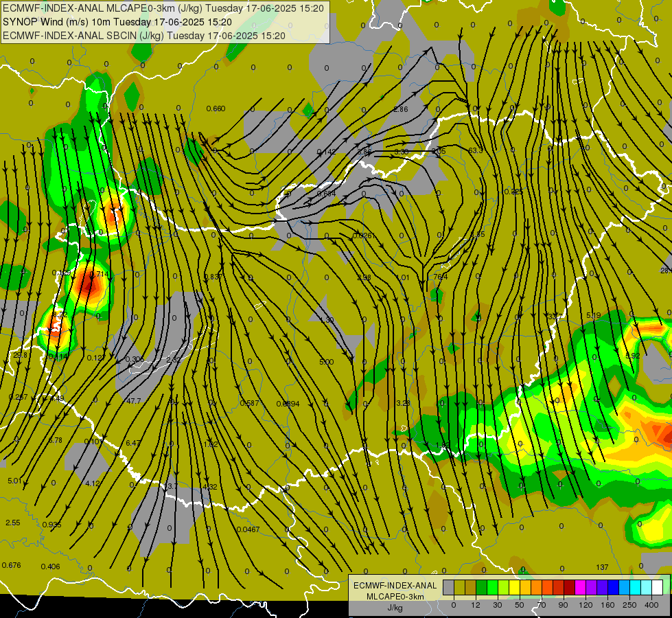Click the 0.837 value on the map
672x618 pixels.
pos(213,277)
